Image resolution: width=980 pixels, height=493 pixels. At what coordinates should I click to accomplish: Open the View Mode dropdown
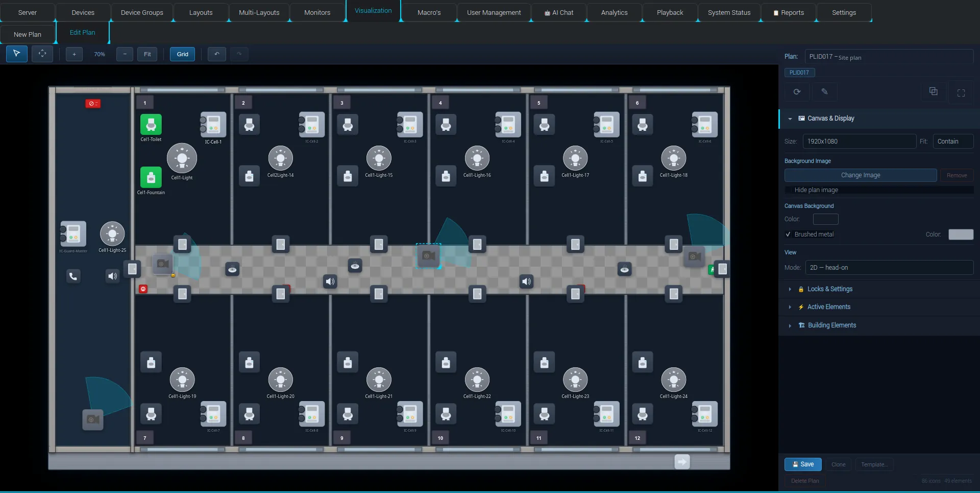889,268
